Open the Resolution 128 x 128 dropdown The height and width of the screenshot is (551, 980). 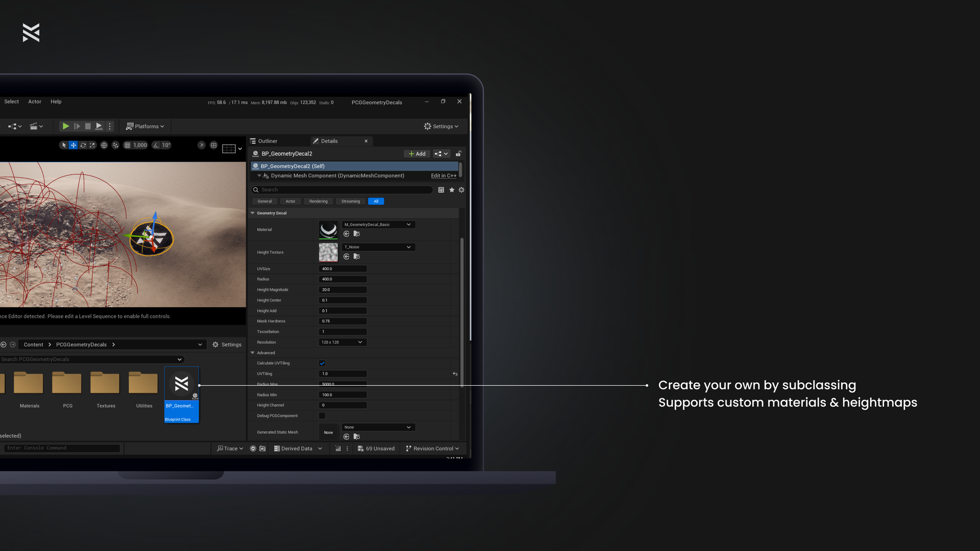click(342, 342)
